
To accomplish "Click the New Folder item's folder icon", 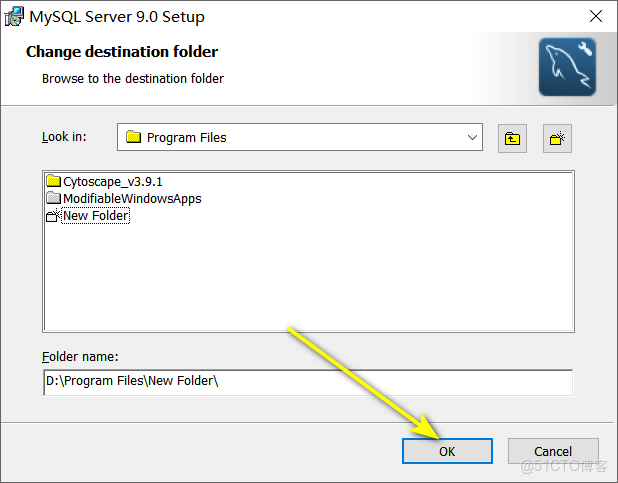I will [53, 216].
